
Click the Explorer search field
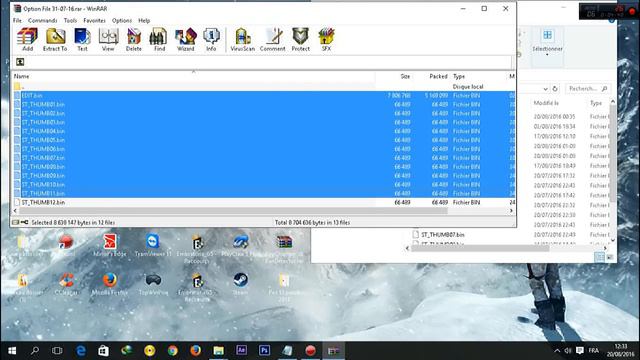pos(588,89)
